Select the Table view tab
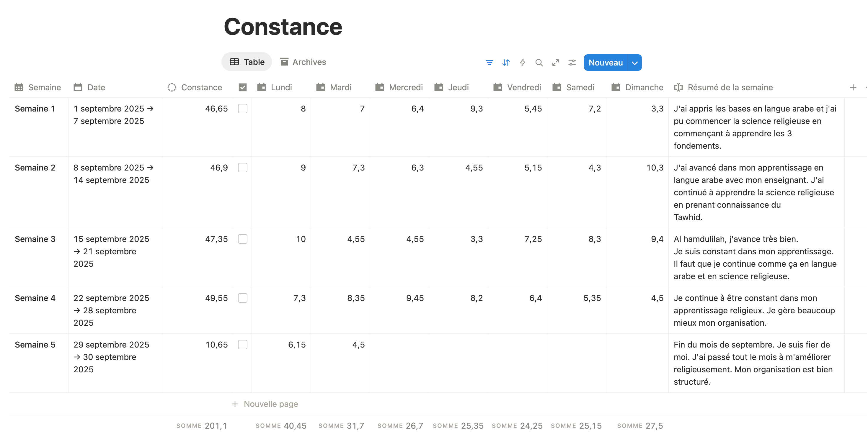The width and height of the screenshot is (868, 439). (x=247, y=62)
